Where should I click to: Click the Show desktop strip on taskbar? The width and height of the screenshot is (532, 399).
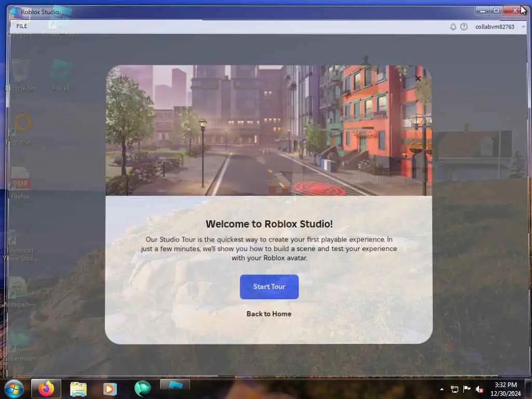click(x=529, y=389)
